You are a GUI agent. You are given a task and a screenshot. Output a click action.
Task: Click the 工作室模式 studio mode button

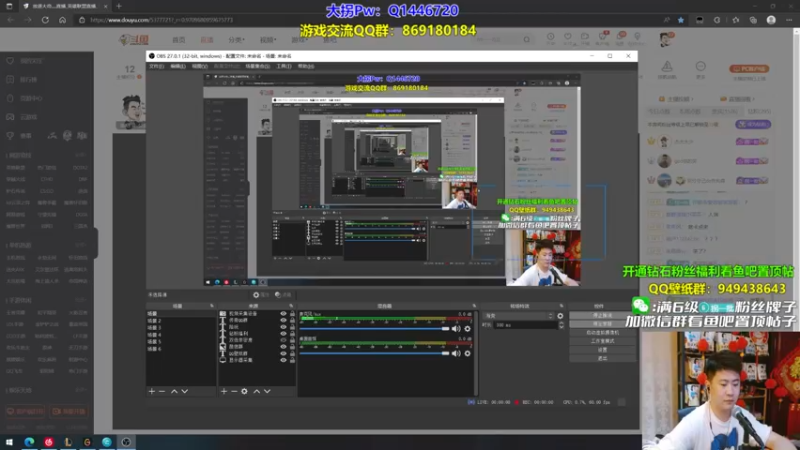click(602, 341)
